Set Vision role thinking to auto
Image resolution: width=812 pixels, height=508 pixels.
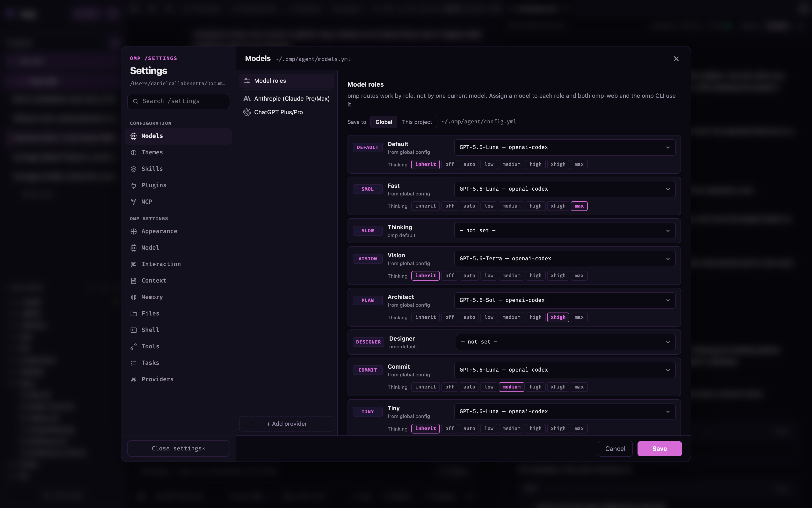click(x=469, y=276)
